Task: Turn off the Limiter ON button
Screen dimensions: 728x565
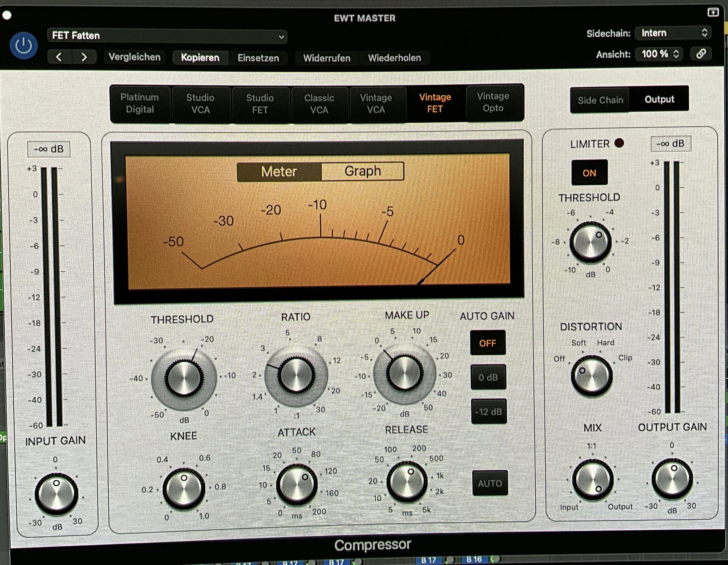Action: pyautogui.click(x=589, y=173)
